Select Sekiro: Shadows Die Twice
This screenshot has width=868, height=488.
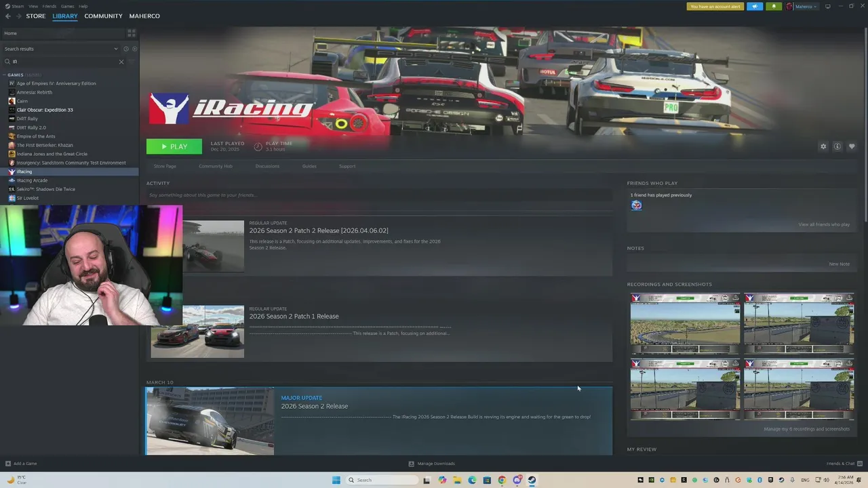coord(45,189)
